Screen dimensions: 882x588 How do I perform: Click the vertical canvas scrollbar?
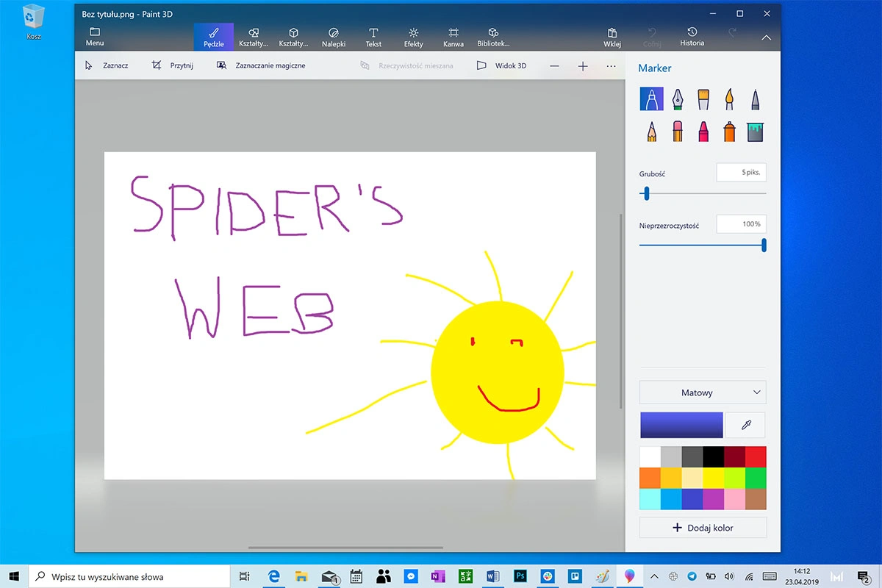[x=622, y=312]
